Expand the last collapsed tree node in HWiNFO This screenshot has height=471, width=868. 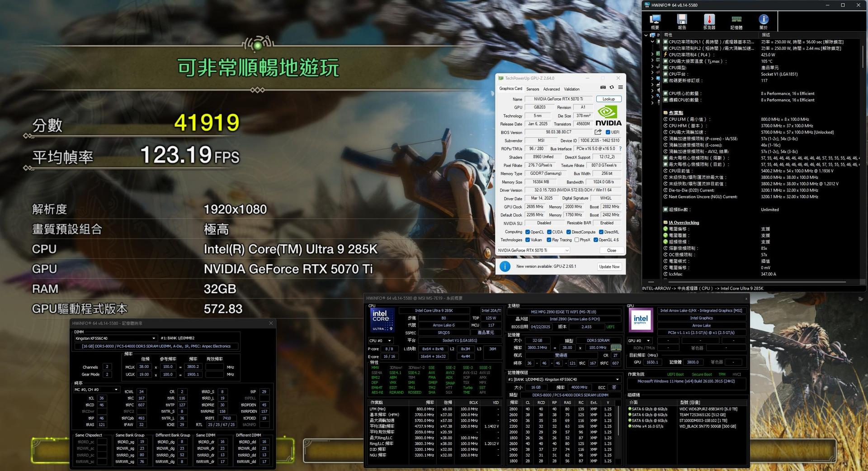point(652,103)
